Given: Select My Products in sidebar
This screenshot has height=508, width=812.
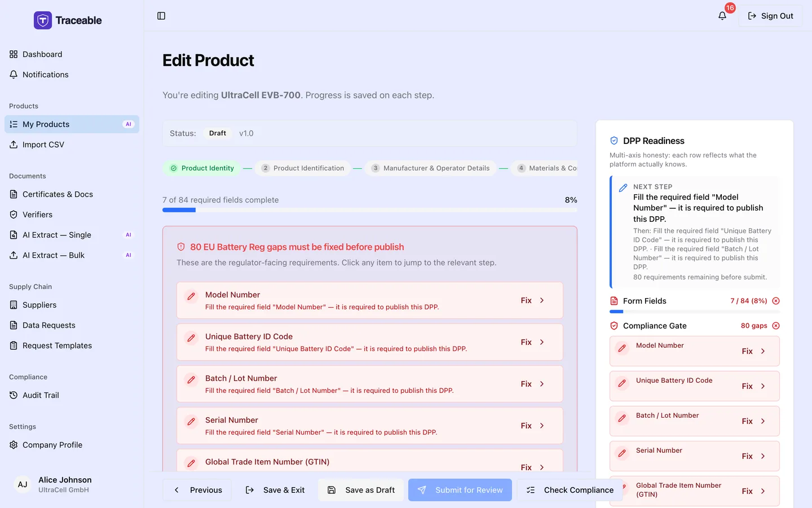Looking at the screenshot, I should tap(72, 124).
